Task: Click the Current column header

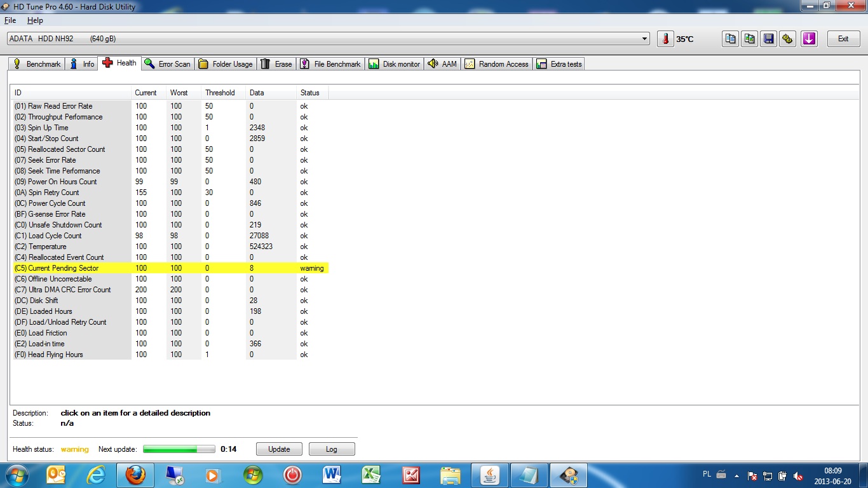Action: pyautogui.click(x=149, y=93)
